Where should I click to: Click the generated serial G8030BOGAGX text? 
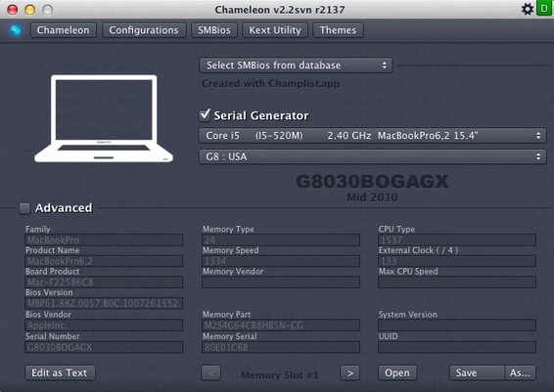(372, 182)
